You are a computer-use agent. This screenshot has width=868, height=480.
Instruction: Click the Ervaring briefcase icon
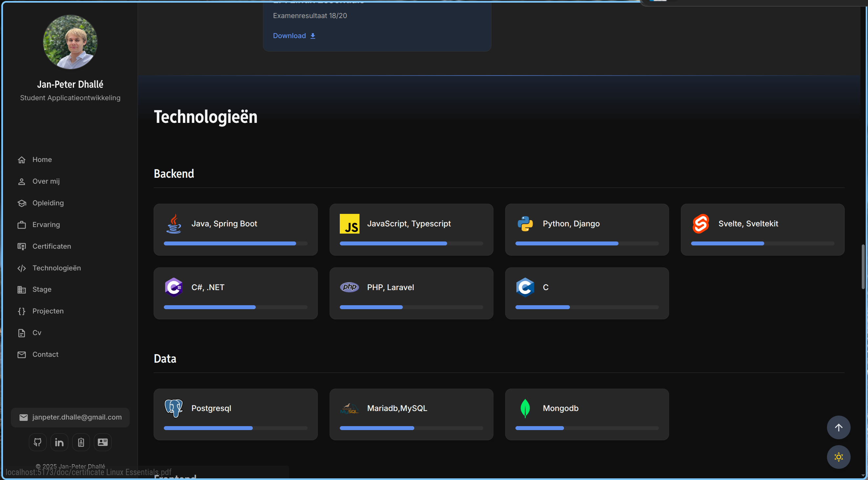[x=22, y=225]
